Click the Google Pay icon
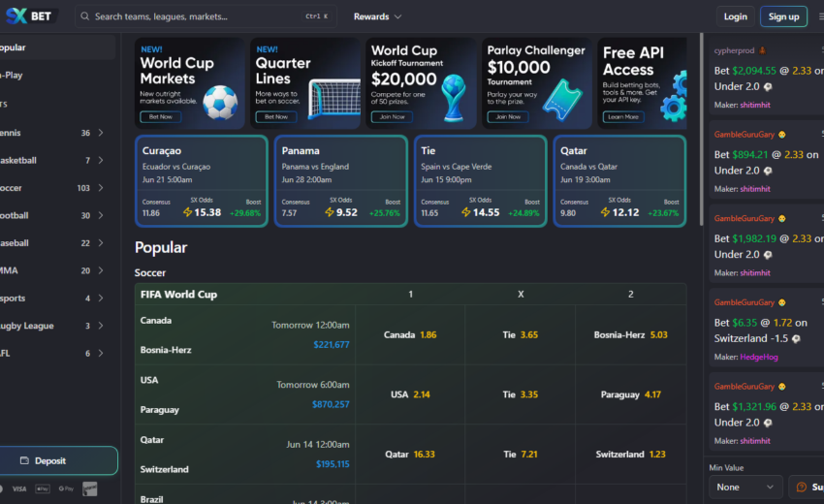 [x=66, y=488]
